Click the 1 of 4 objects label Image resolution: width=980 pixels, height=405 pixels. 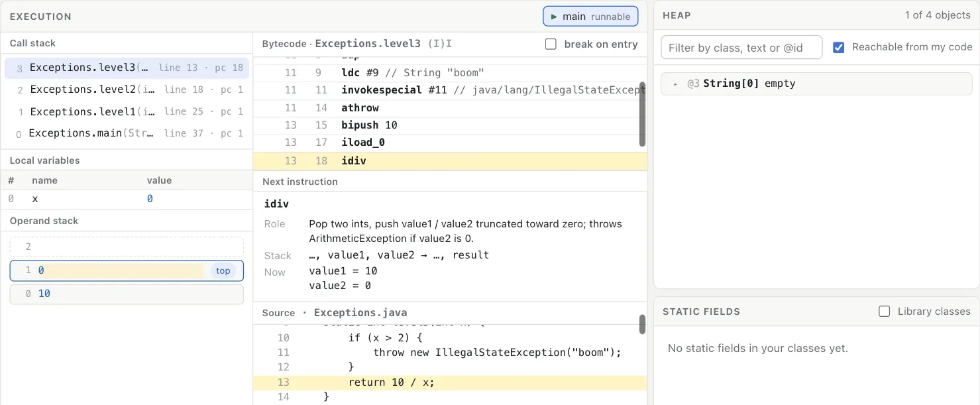click(938, 15)
